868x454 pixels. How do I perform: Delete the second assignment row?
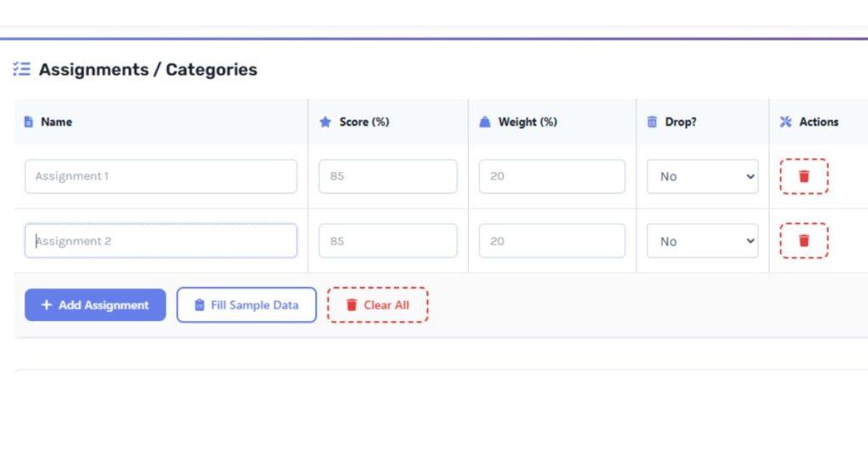click(804, 241)
